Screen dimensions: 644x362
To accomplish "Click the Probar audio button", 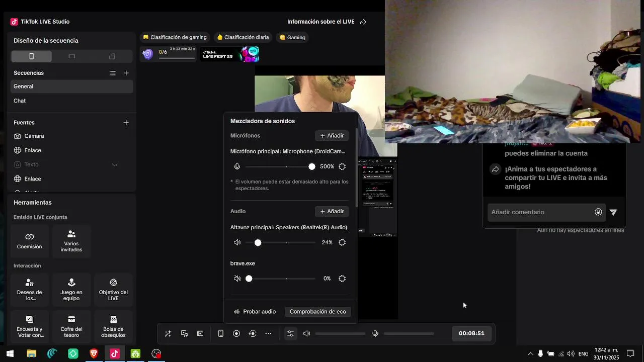I will pos(255,312).
